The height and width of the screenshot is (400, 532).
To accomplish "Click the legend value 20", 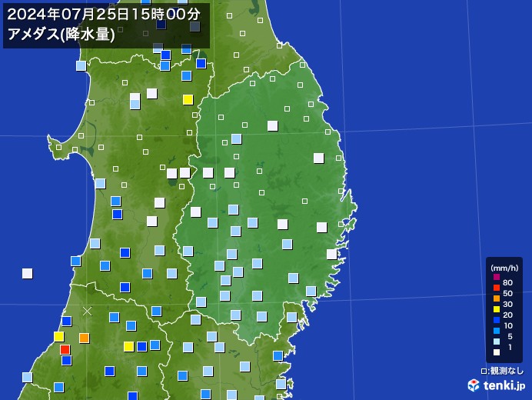I will [507, 315].
